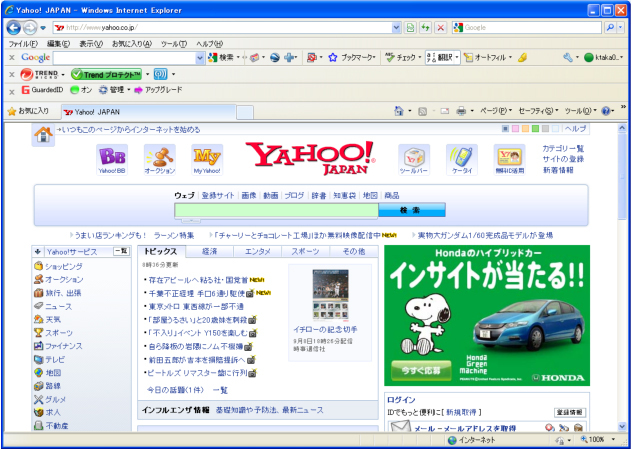Click the Print icon in command bar

pos(461,111)
